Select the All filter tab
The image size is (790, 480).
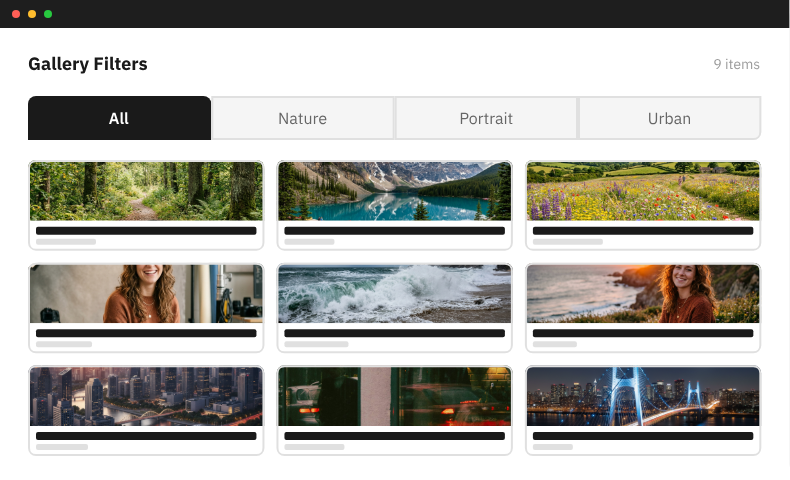[x=119, y=118]
